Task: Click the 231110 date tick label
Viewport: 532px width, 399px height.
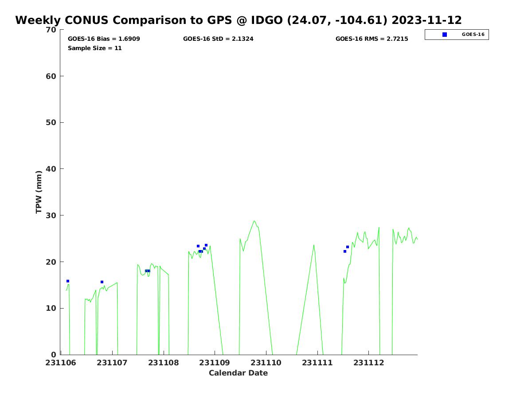Action: [x=266, y=363]
